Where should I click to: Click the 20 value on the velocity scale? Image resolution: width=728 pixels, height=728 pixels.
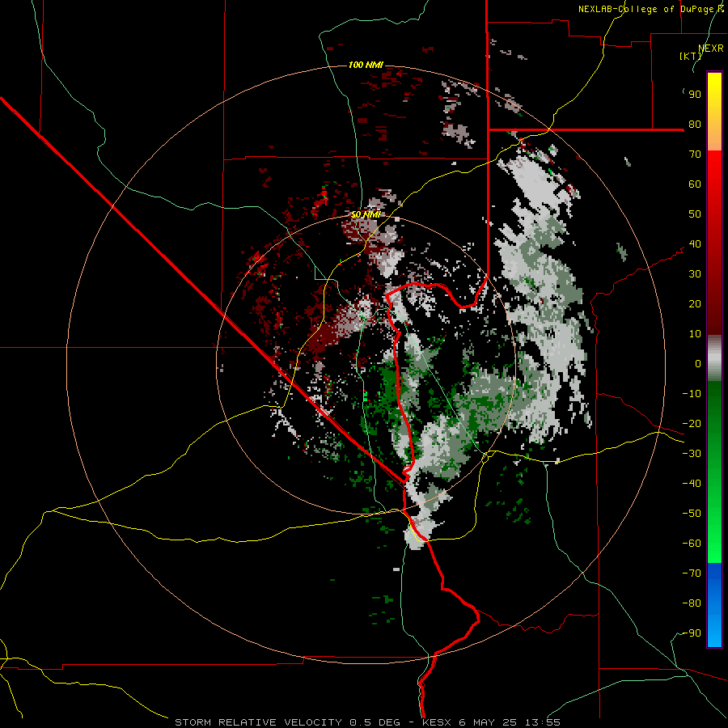point(695,304)
